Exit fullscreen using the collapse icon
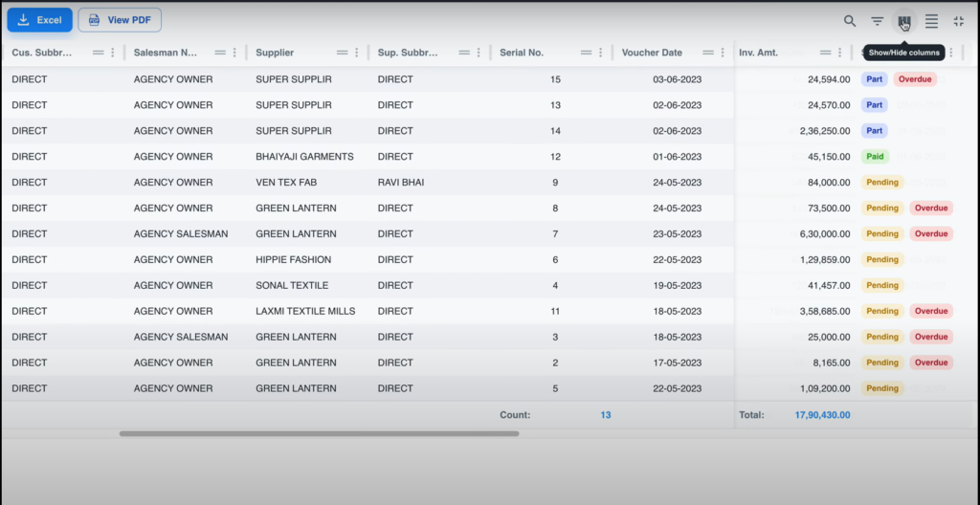Image resolution: width=980 pixels, height=505 pixels. (x=958, y=21)
